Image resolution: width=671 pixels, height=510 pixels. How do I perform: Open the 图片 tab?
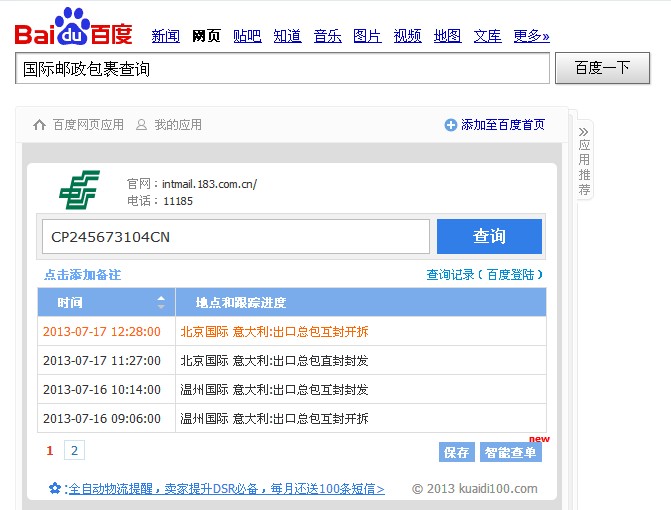point(367,36)
